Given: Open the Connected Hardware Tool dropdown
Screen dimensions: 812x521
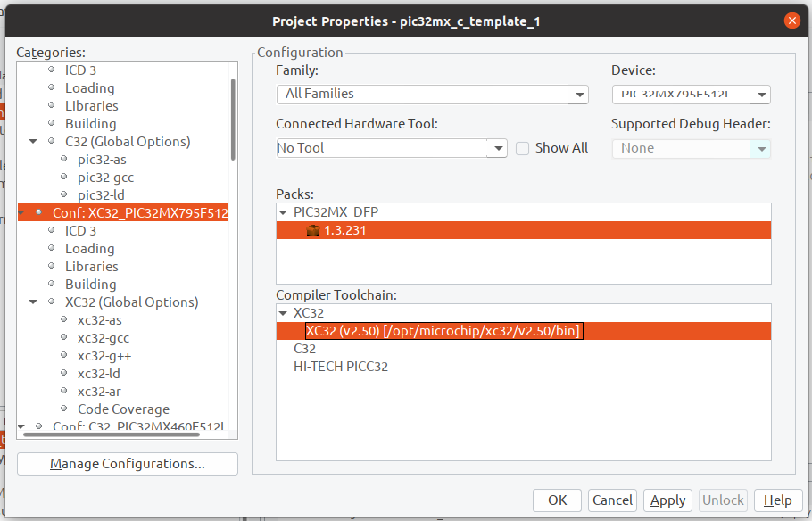Looking at the screenshot, I should (498, 149).
